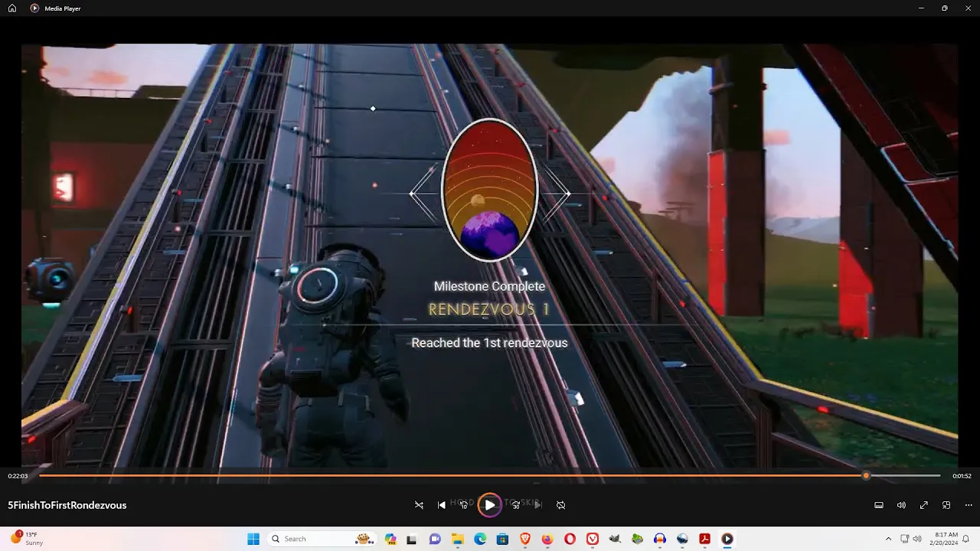This screenshot has width=980, height=551.
Task: Click the Media Player app logo
Action: (34, 8)
